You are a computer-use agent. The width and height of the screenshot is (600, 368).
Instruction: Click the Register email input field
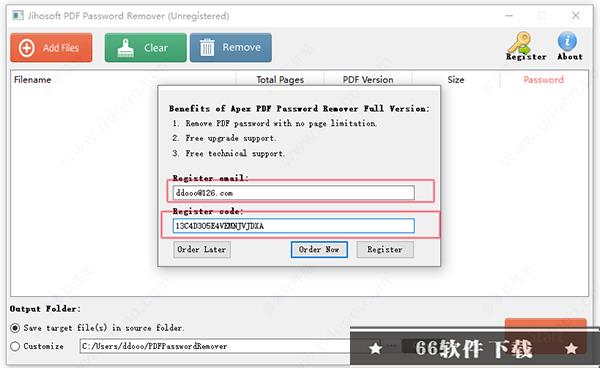pyautogui.click(x=293, y=193)
